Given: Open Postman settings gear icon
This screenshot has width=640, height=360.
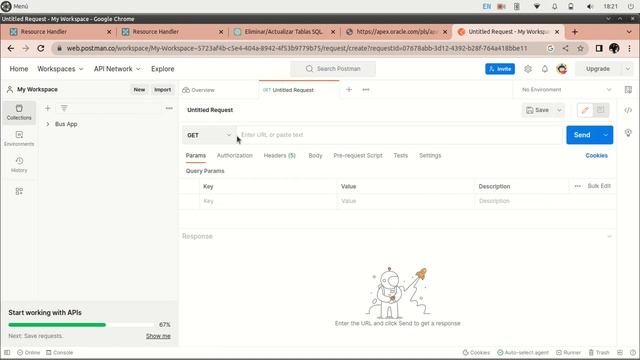Looking at the screenshot, I should click(x=528, y=69).
